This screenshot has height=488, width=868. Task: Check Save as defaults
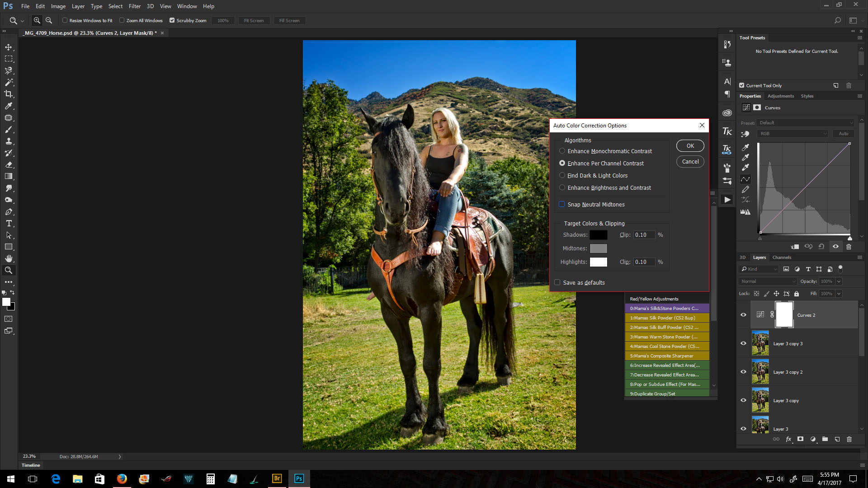pos(557,282)
